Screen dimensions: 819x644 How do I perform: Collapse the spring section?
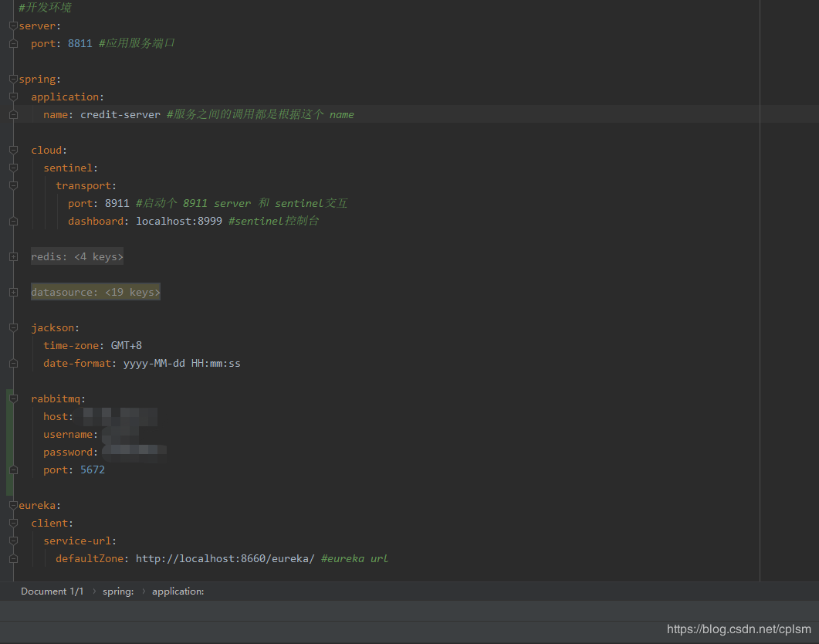coord(12,79)
